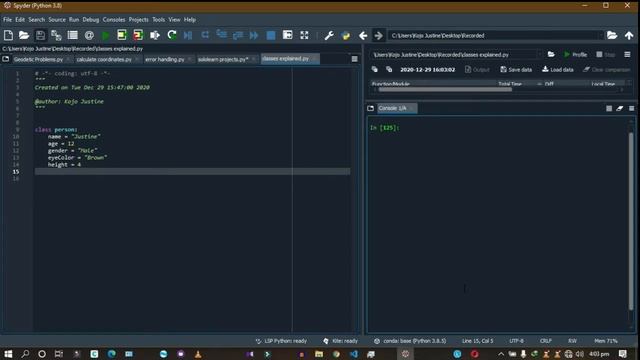
Task: Save the current file
Action: click(40, 35)
